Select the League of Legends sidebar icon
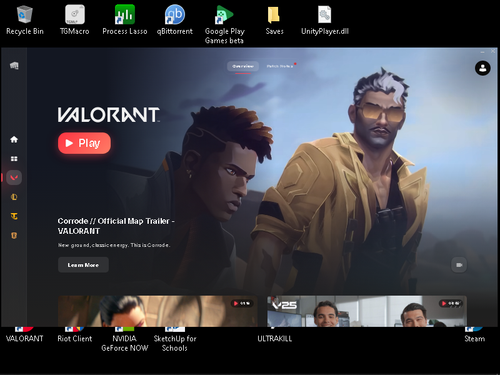Viewport: 500px width, 375px height. 14,197
